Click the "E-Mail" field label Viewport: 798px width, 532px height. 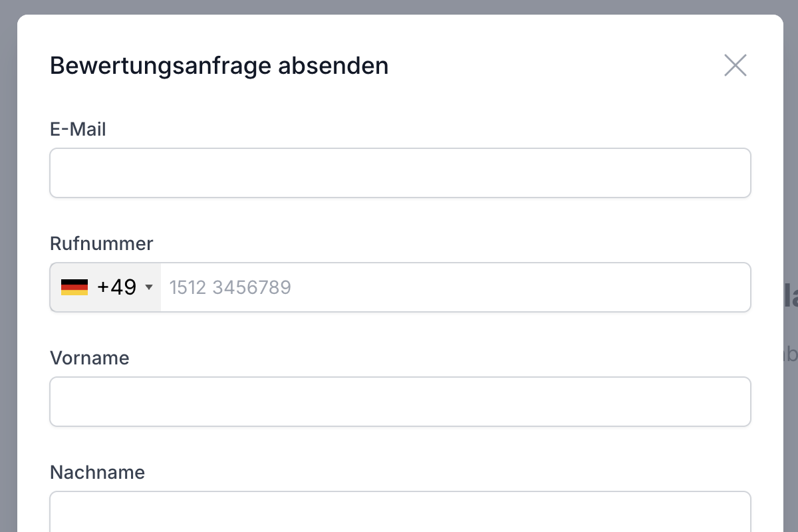point(78,129)
